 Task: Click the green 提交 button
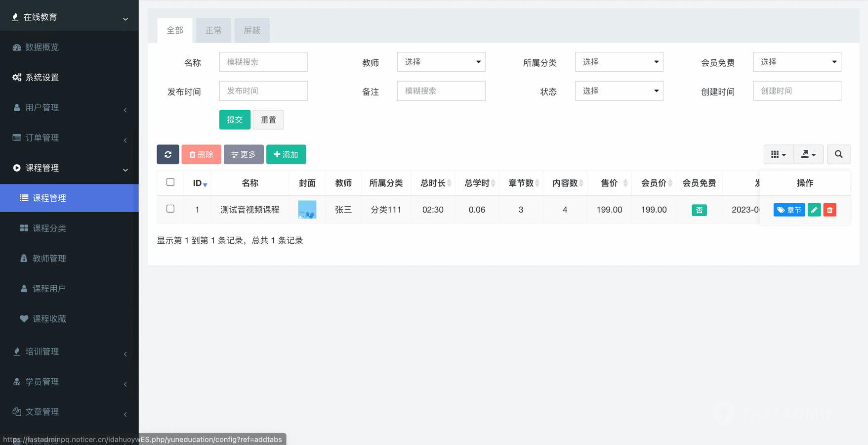coord(235,120)
